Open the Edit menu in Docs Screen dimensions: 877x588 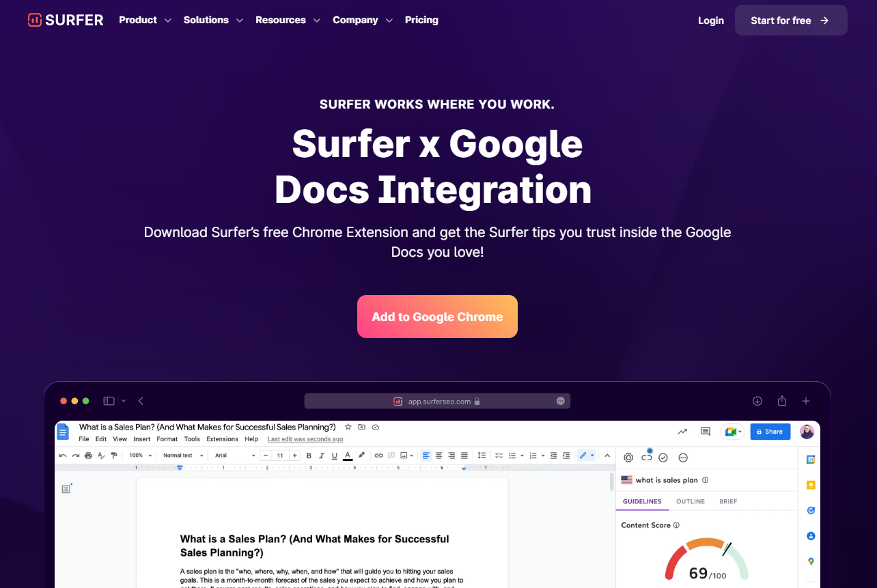(101, 439)
